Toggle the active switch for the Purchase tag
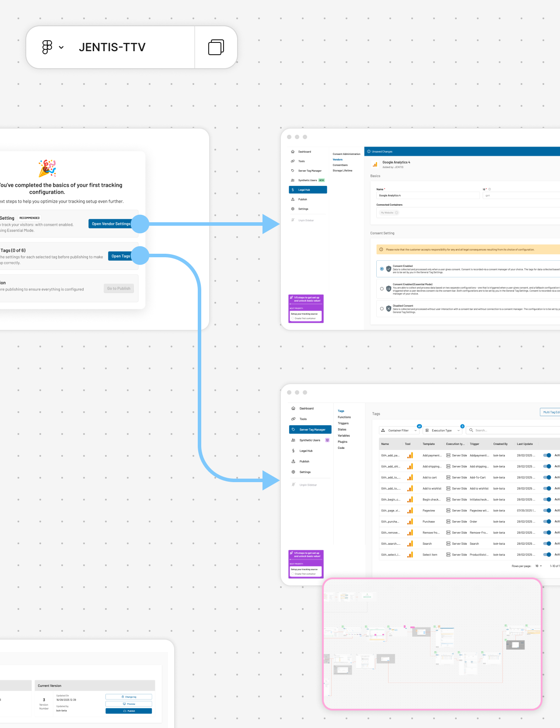The width and height of the screenshot is (560, 728). tap(547, 521)
